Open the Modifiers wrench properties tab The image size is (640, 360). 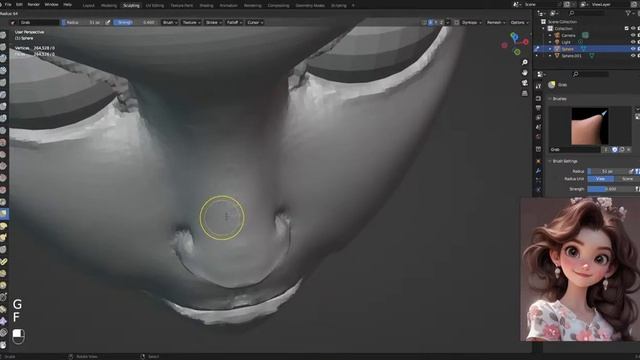(x=538, y=171)
